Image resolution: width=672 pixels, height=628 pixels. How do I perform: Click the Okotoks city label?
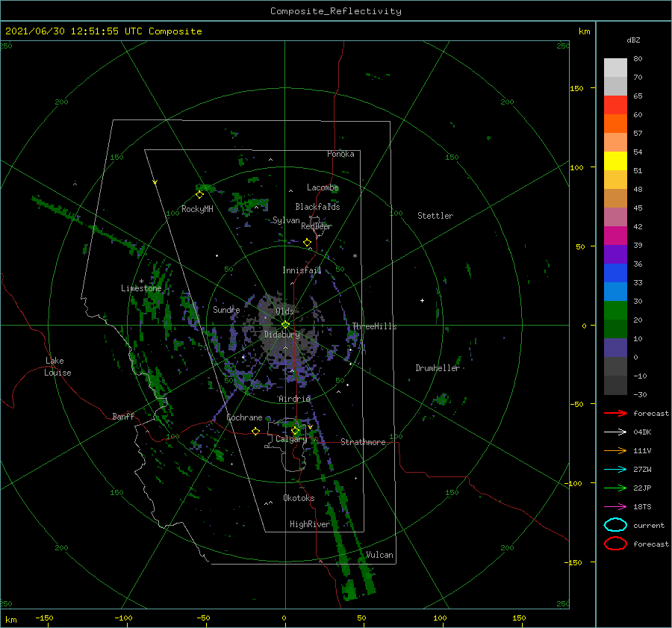(299, 498)
